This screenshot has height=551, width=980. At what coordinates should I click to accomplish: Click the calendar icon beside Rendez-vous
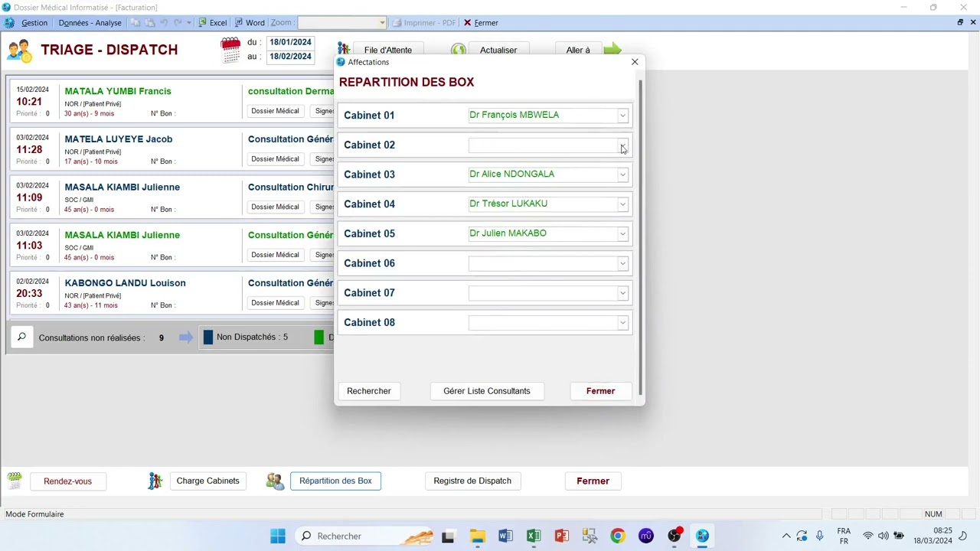point(15,481)
